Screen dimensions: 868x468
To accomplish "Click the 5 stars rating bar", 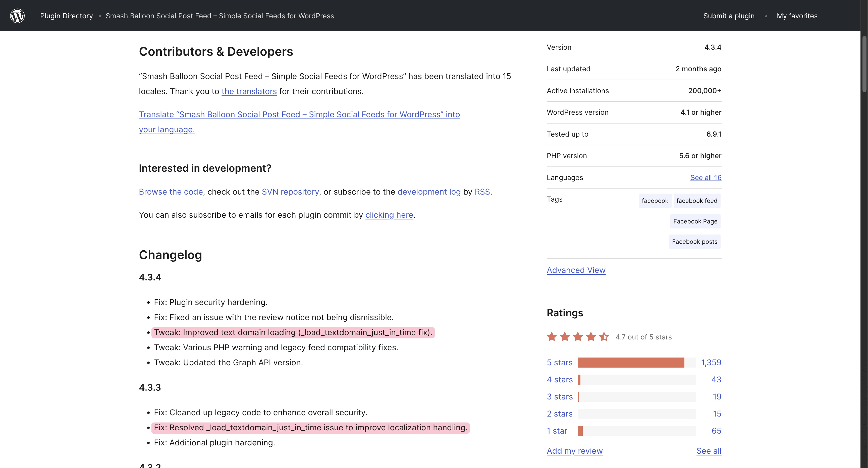I will pyautogui.click(x=637, y=363).
